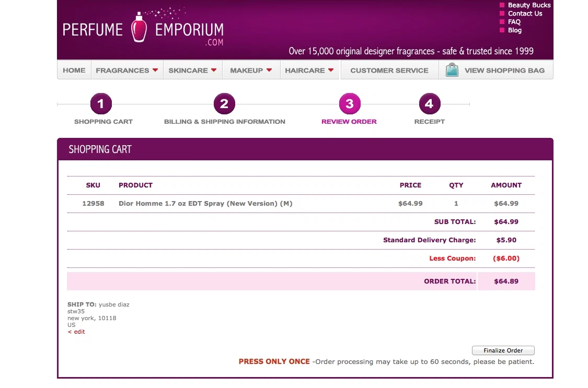Click the PRICE column header
Screen dimensions: 588x388
410,185
